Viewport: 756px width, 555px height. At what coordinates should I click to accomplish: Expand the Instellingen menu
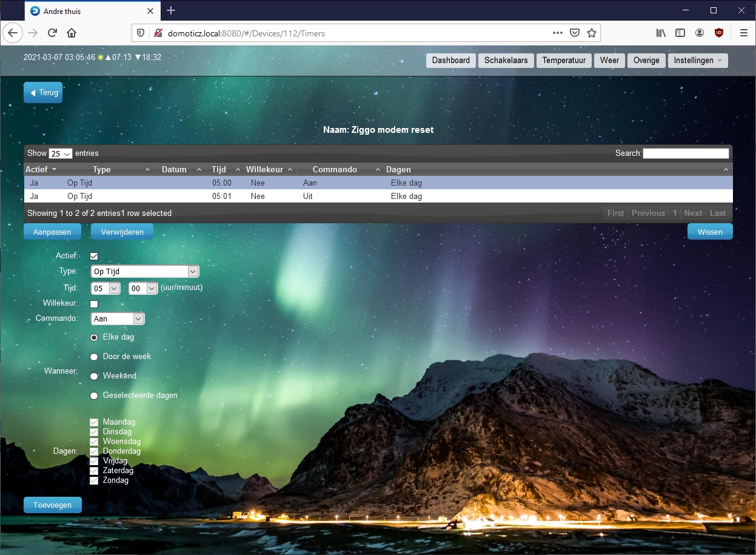pos(698,61)
